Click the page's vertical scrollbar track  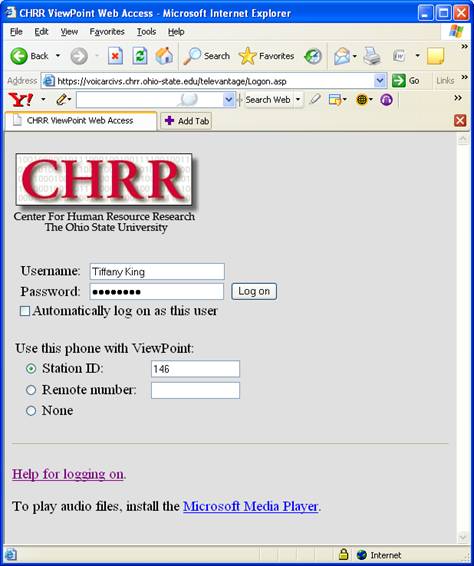point(463,338)
